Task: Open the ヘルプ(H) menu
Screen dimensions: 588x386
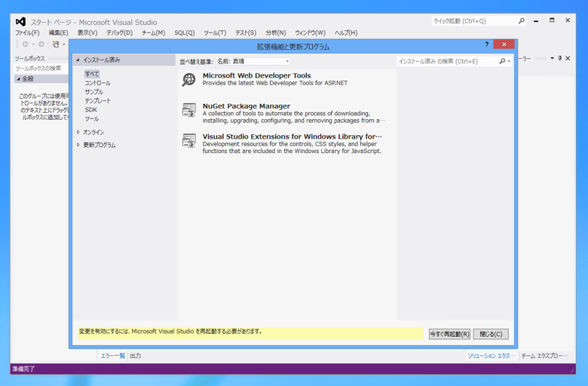Action: click(x=346, y=32)
